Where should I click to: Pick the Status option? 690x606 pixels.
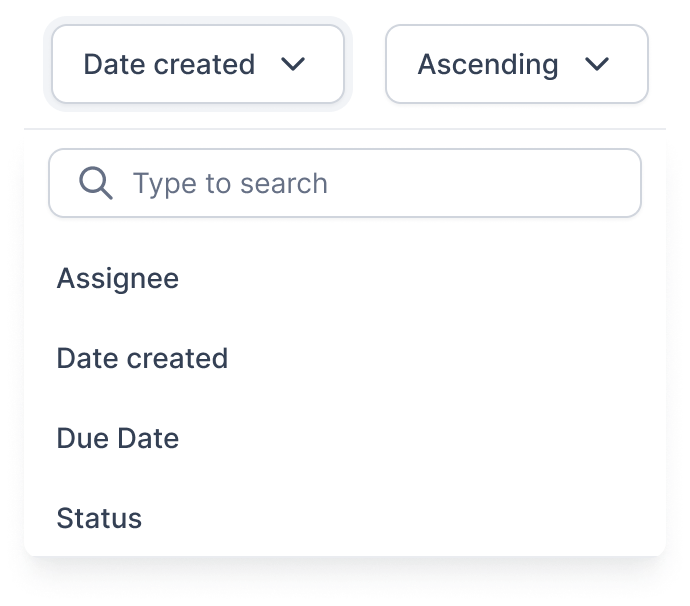pyautogui.click(x=345, y=518)
